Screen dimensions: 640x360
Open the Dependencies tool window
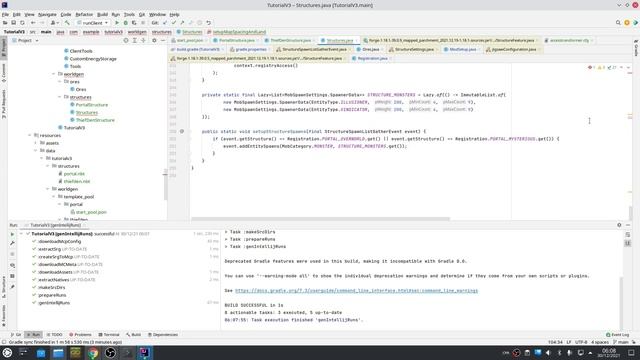tap(163, 335)
